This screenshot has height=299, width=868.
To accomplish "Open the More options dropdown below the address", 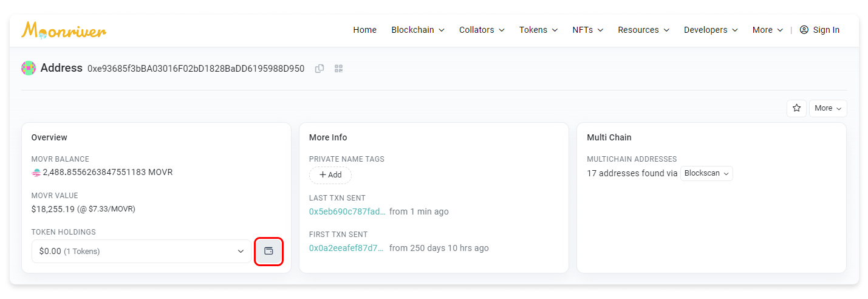I will (828, 108).
